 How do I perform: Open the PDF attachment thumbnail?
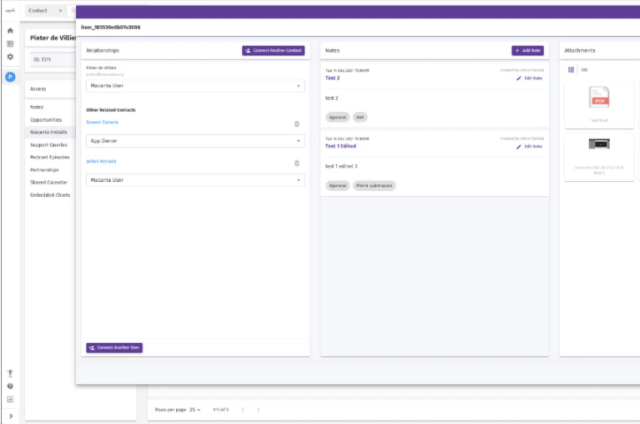coord(600,100)
